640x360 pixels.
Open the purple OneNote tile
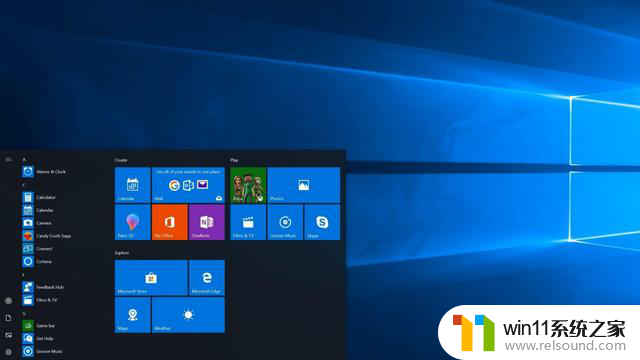[207, 222]
